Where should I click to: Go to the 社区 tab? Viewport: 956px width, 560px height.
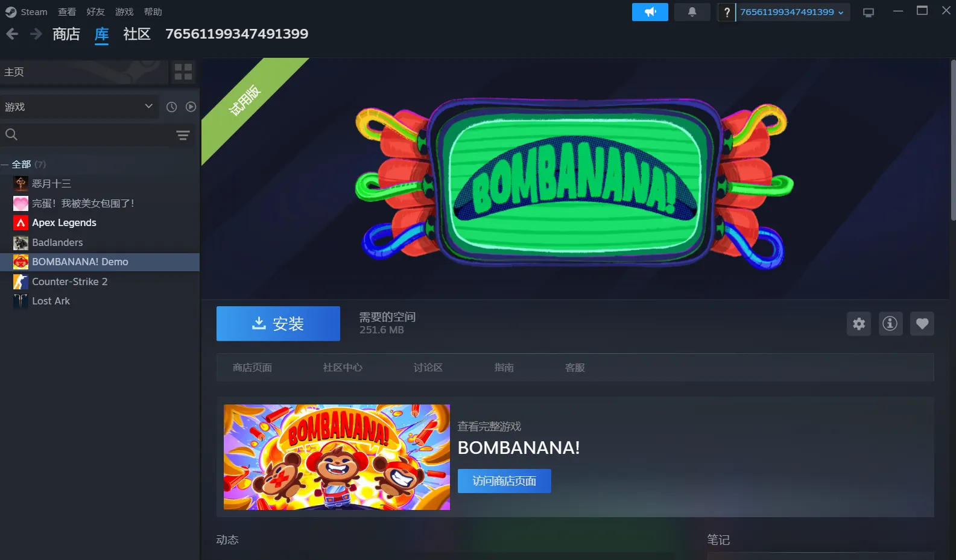click(137, 34)
